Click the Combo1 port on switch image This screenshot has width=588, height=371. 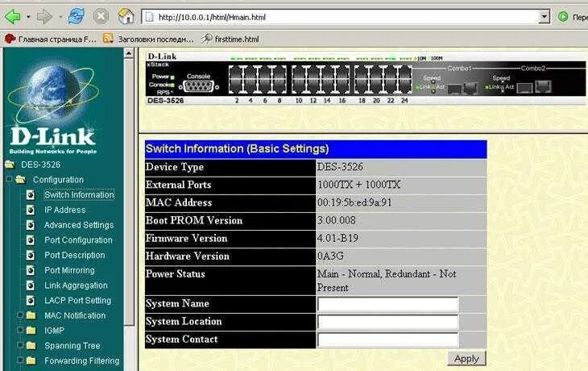pos(470,88)
